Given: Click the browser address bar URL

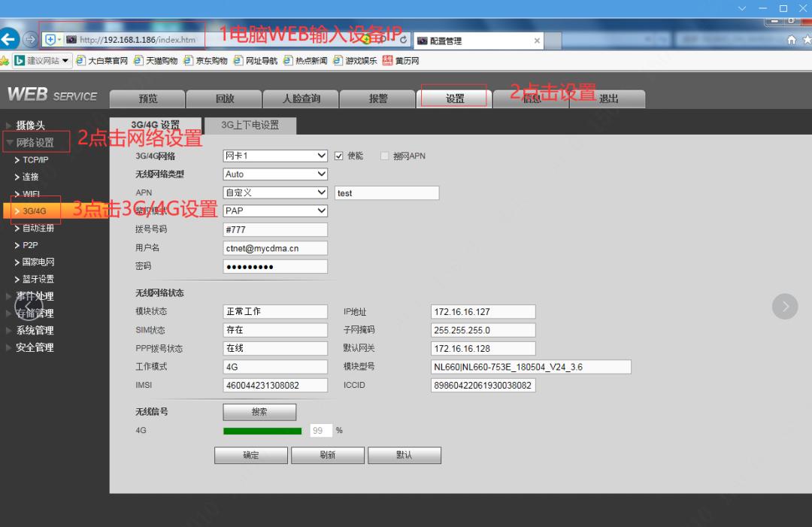Looking at the screenshot, I should [138, 40].
